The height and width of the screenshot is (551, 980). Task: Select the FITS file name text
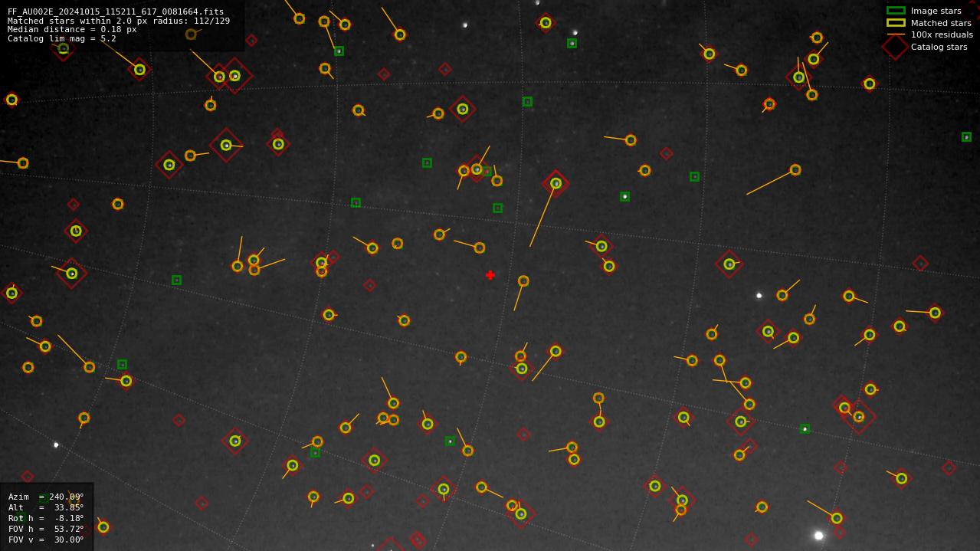tap(116, 12)
